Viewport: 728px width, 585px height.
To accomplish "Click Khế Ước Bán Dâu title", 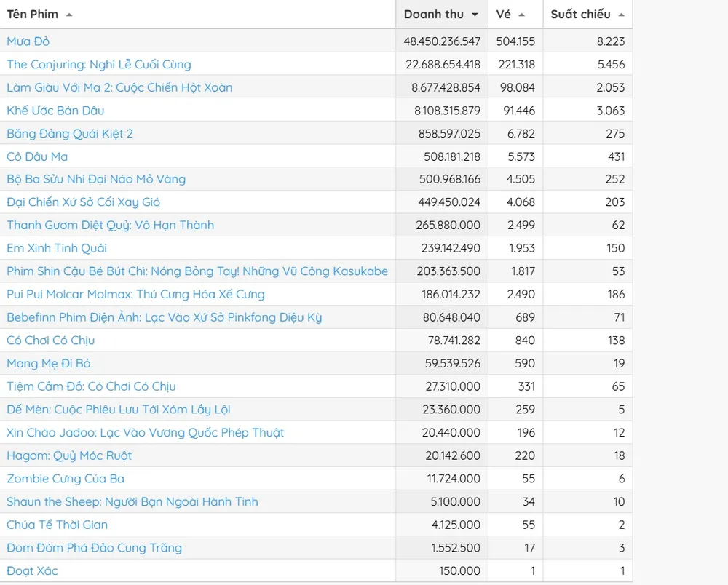I will click(x=55, y=111).
